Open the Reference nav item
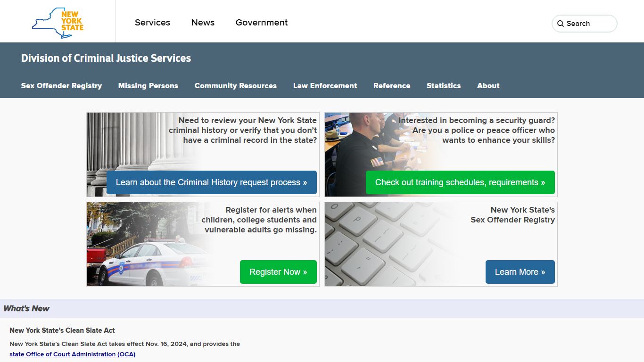This screenshot has height=362, width=644. tap(392, 86)
